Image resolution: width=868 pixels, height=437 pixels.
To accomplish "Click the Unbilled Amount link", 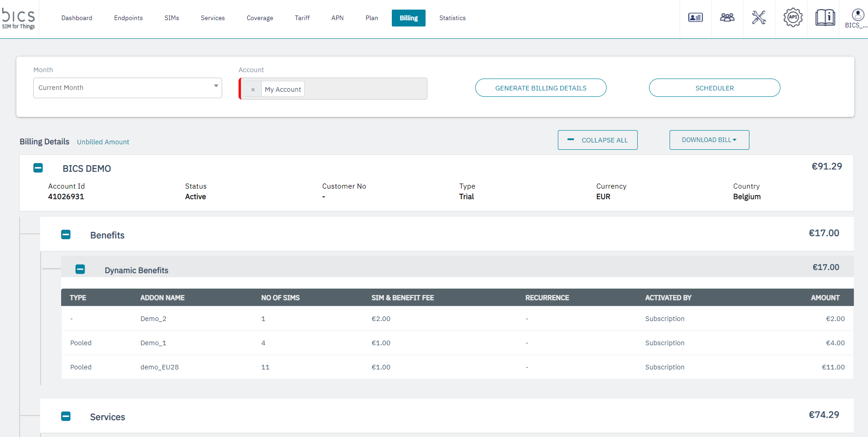I will 103,142.
